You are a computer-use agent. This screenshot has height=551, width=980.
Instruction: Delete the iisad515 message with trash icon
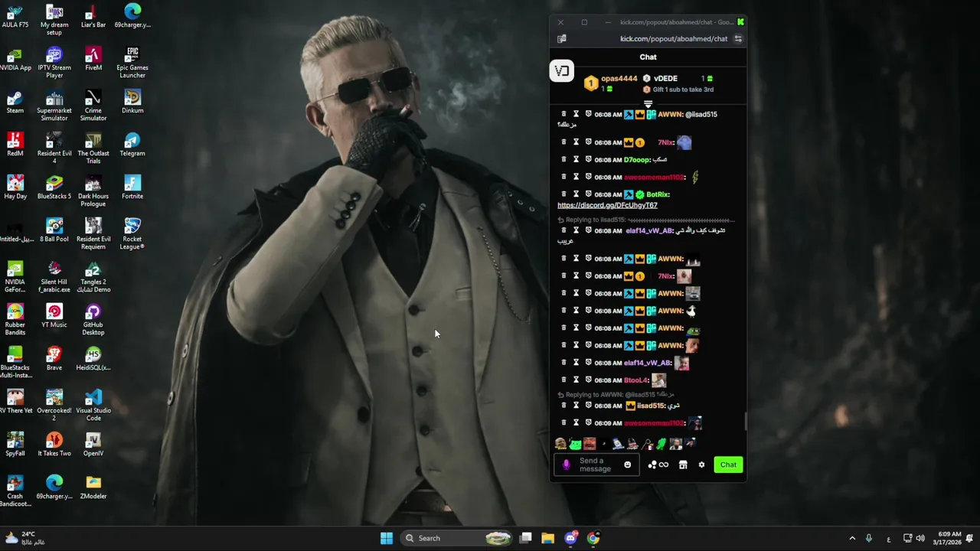(x=564, y=406)
